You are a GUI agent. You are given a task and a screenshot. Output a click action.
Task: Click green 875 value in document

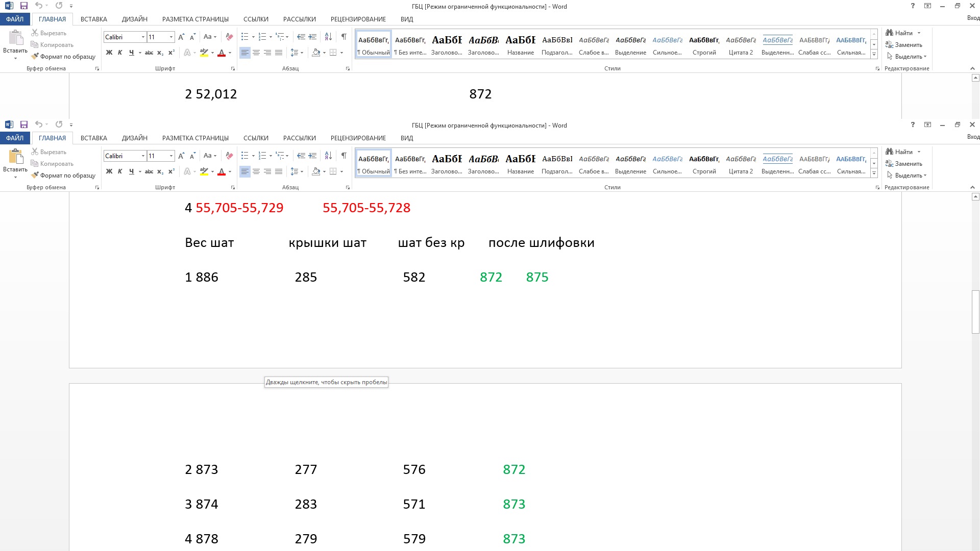coord(537,277)
